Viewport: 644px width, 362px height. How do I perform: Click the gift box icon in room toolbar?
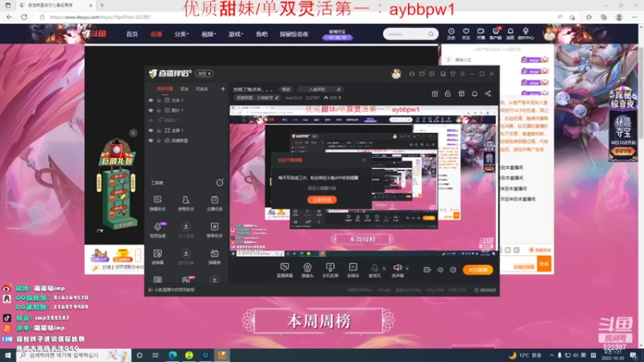click(x=435, y=93)
